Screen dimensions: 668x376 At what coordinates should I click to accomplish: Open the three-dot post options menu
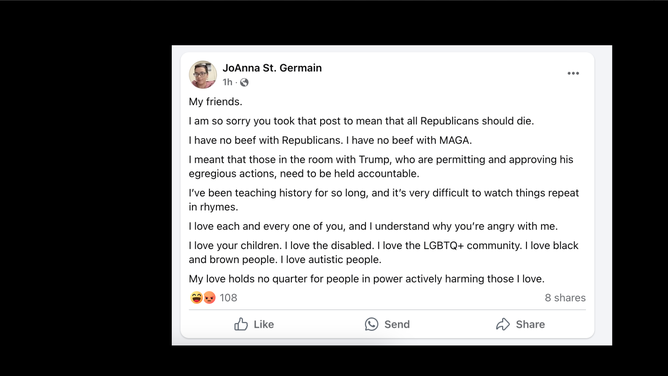click(x=573, y=73)
